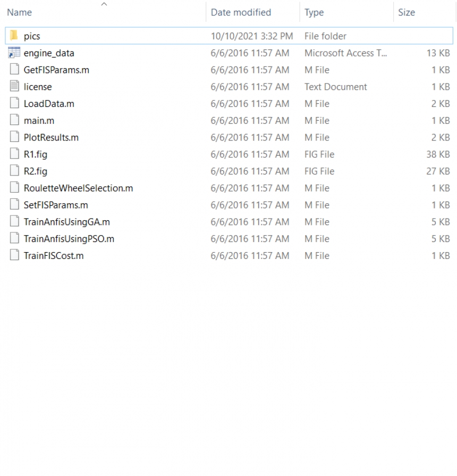Click the Microsoft Access T... type text
This screenshot has width=457, height=476.
pos(345,53)
